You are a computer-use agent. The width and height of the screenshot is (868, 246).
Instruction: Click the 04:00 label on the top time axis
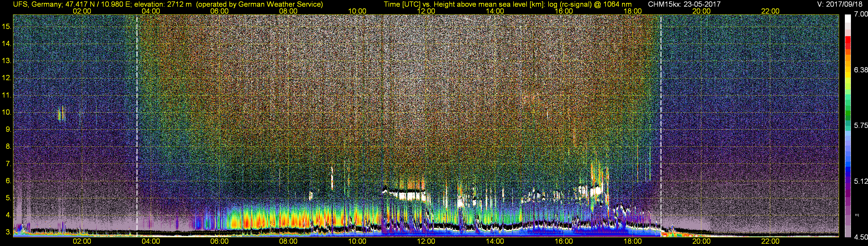pyautogui.click(x=151, y=11)
